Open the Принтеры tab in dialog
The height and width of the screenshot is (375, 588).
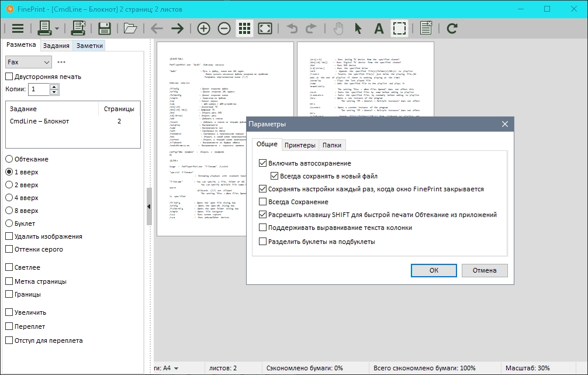click(x=300, y=145)
